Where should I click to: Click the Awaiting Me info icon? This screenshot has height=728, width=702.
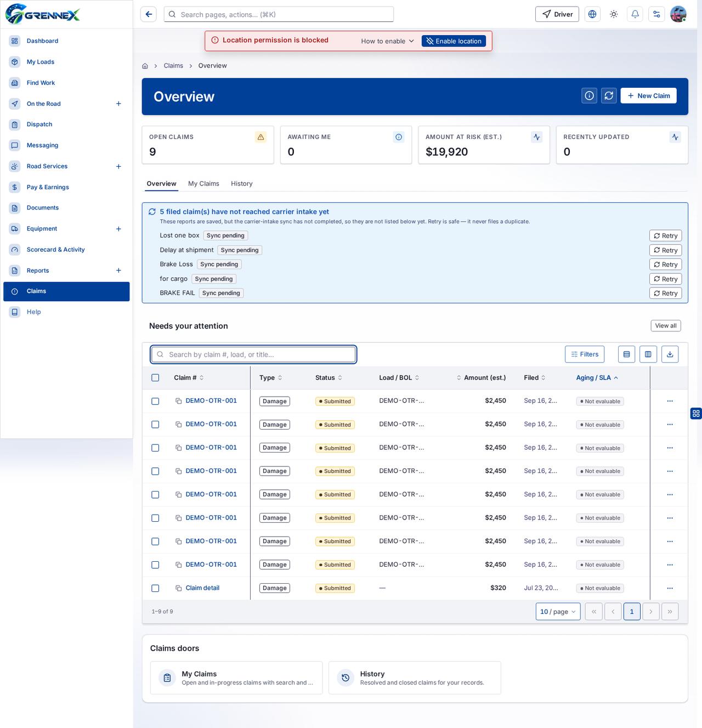(399, 137)
